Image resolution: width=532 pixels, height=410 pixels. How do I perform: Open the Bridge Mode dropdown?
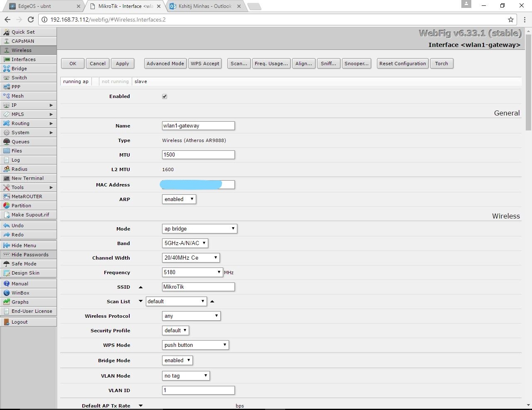click(x=177, y=361)
